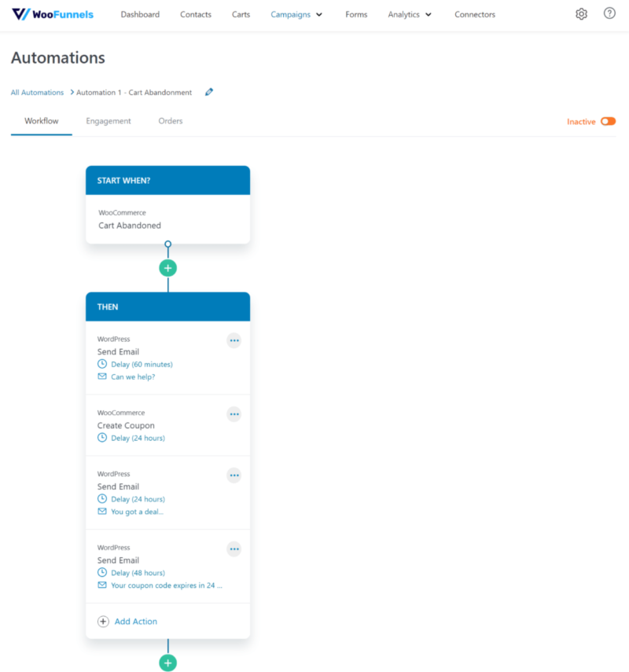Open options menu for You got a deal email
629x672 pixels.
click(x=234, y=476)
